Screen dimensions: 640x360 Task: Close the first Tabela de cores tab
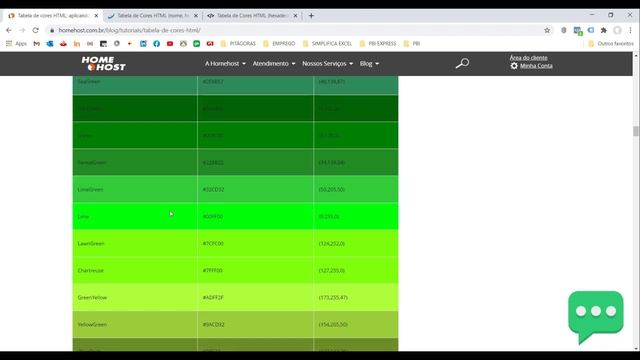[x=96, y=16]
